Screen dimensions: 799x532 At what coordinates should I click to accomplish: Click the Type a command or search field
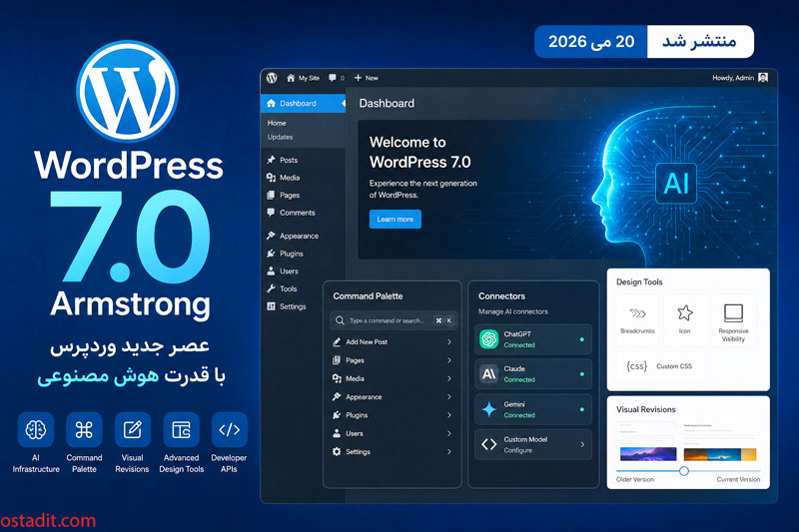394,320
